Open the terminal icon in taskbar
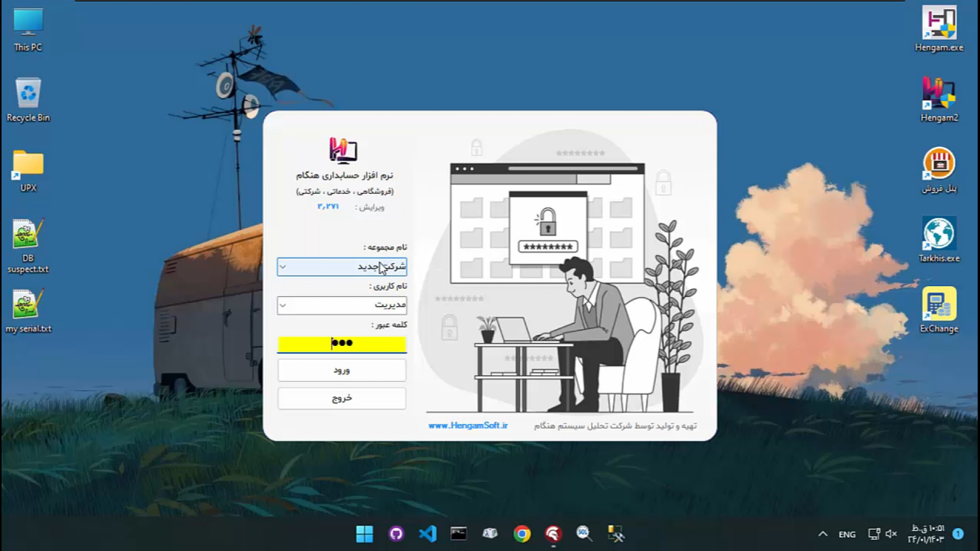Viewport: 980px width, 551px height. pyautogui.click(x=459, y=534)
